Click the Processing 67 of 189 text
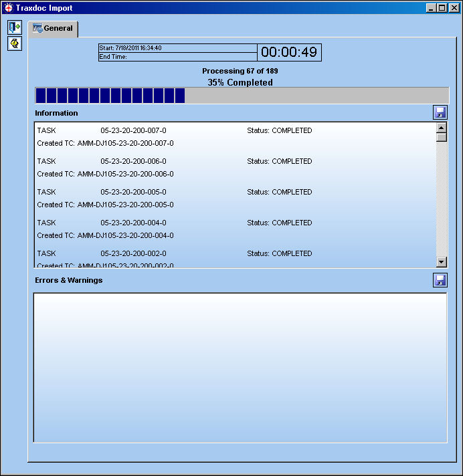The width and height of the screenshot is (463, 476). click(240, 71)
